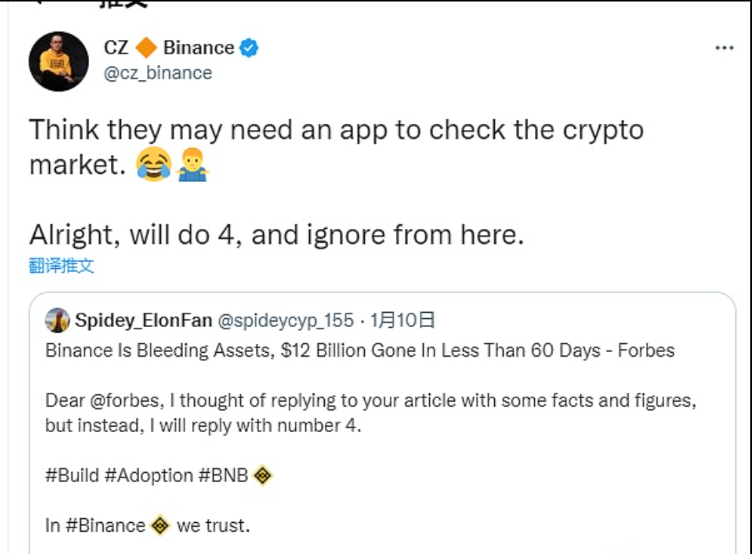This screenshot has width=752, height=554.
Task: Open Spidey_ElonFan's profile name
Action: (143, 320)
